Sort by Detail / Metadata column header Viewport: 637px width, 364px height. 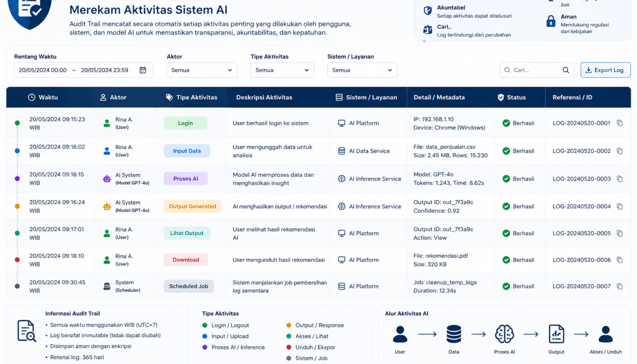439,97
